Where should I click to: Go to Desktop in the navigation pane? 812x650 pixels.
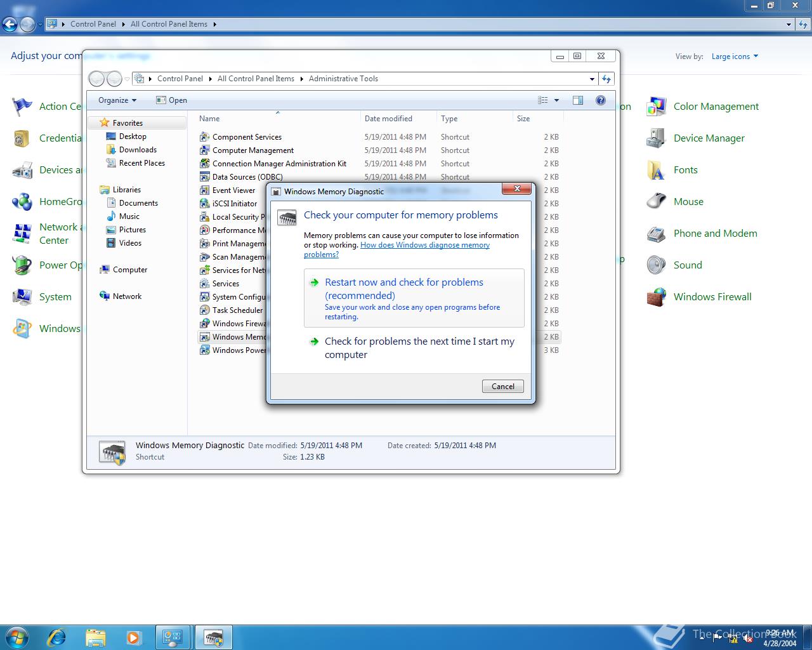(x=133, y=136)
